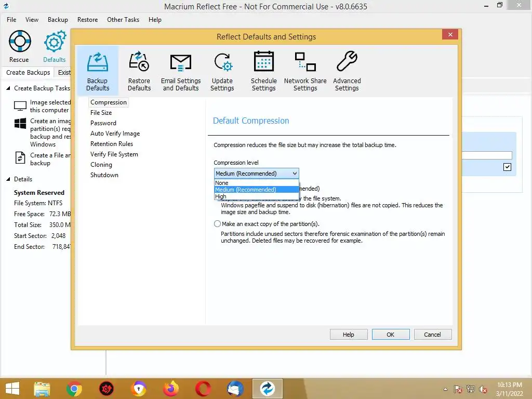The width and height of the screenshot is (532, 399).
Task: Click the Windows logo image task icon
Action: 20,123
